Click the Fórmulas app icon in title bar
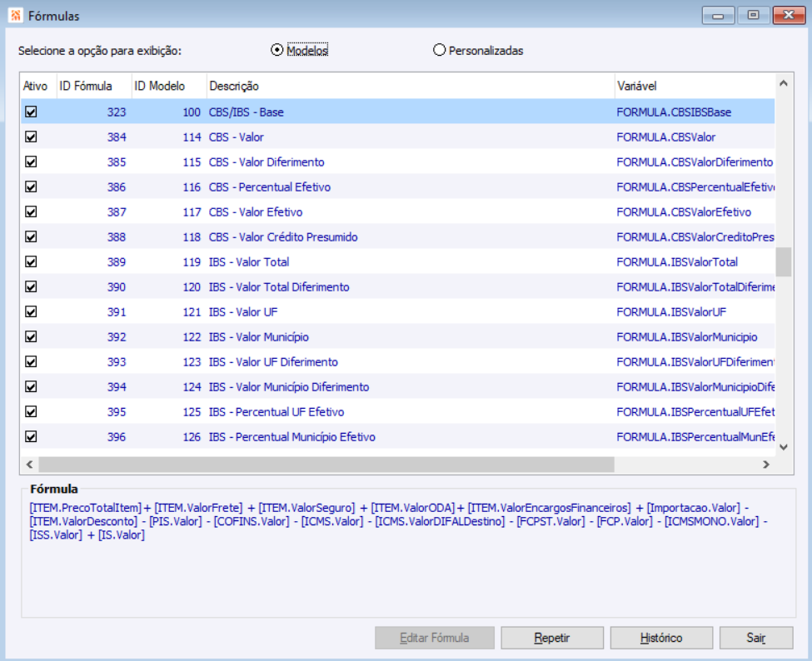Viewport: 812px width, 661px height. tap(16, 15)
